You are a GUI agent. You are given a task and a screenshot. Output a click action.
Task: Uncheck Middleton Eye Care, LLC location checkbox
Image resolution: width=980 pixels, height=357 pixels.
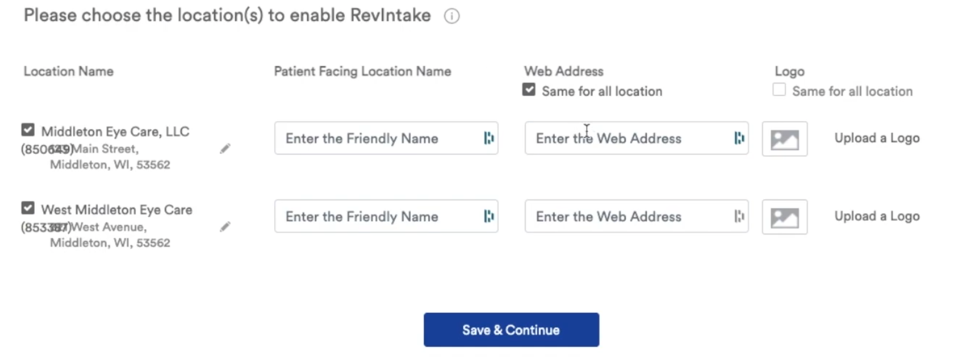point(28,130)
